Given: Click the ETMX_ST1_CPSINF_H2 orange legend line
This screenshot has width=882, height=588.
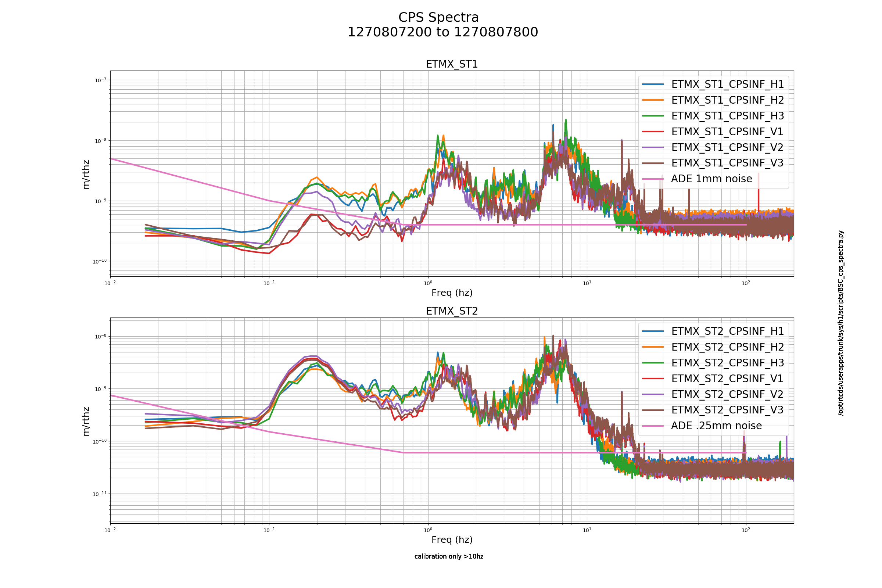Looking at the screenshot, I should (653, 100).
